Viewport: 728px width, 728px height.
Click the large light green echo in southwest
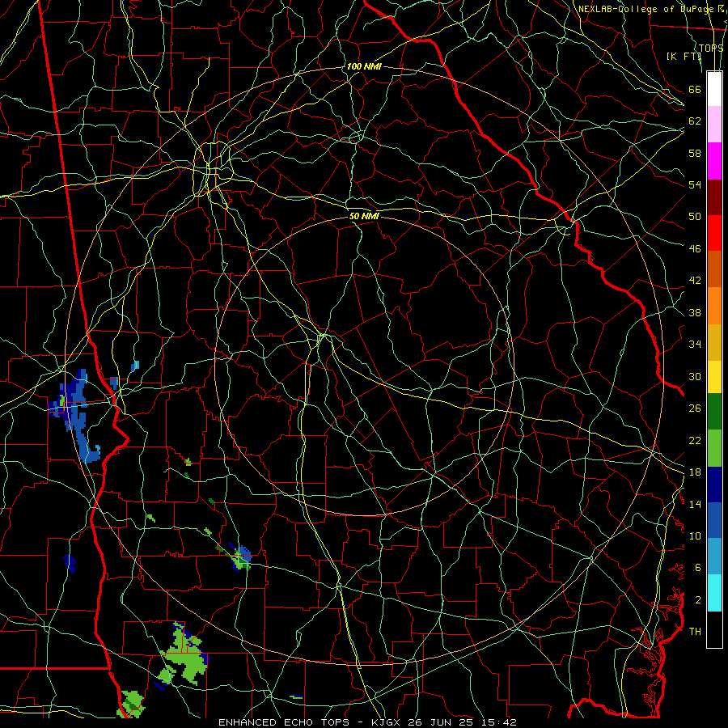click(x=184, y=656)
